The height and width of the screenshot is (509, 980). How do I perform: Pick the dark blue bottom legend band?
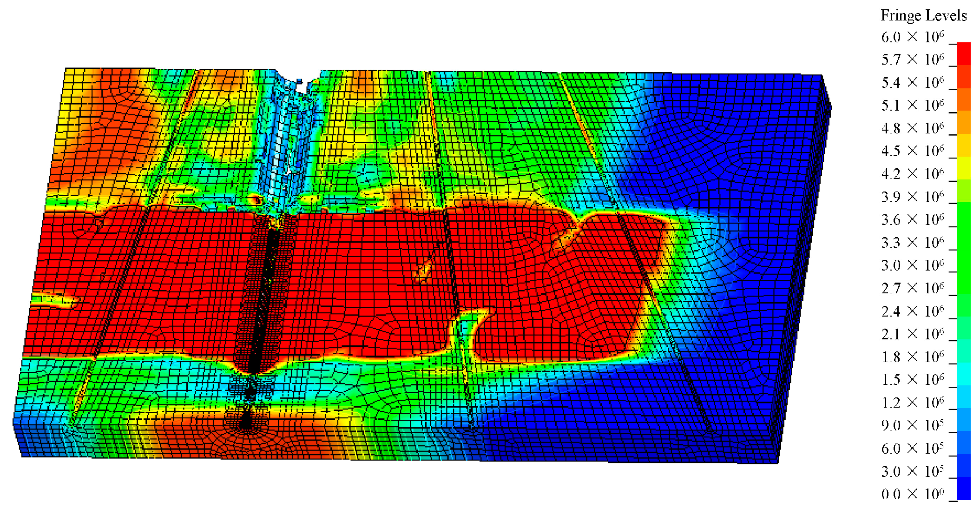tap(964, 489)
